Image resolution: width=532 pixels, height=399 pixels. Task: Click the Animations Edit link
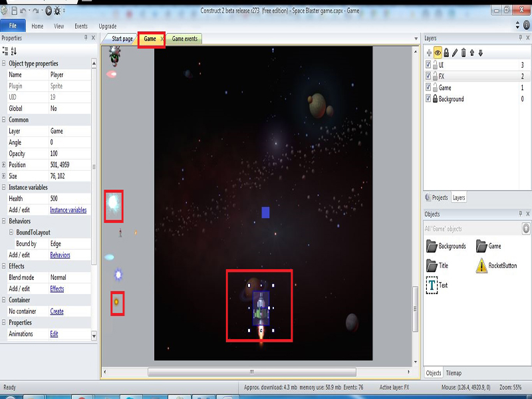pyautogui.click(x=54, y=334)
